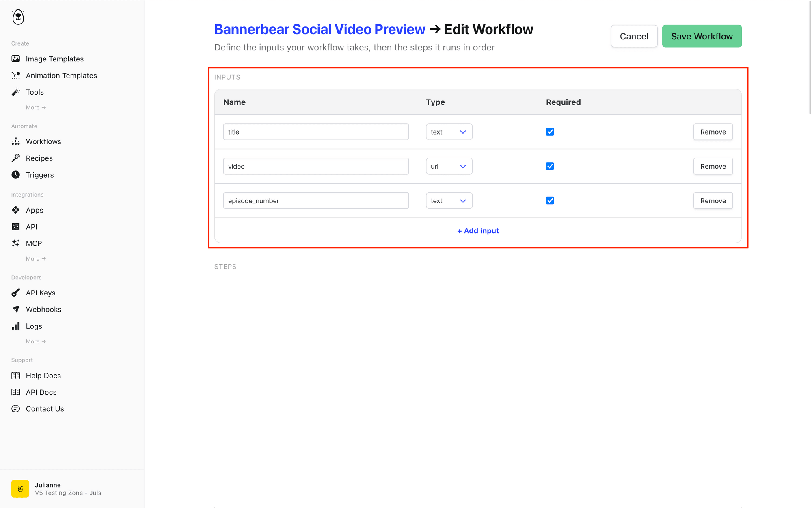Open the url Type dropdown for video
The image size is (812, 508).
[x=449, y=166]
